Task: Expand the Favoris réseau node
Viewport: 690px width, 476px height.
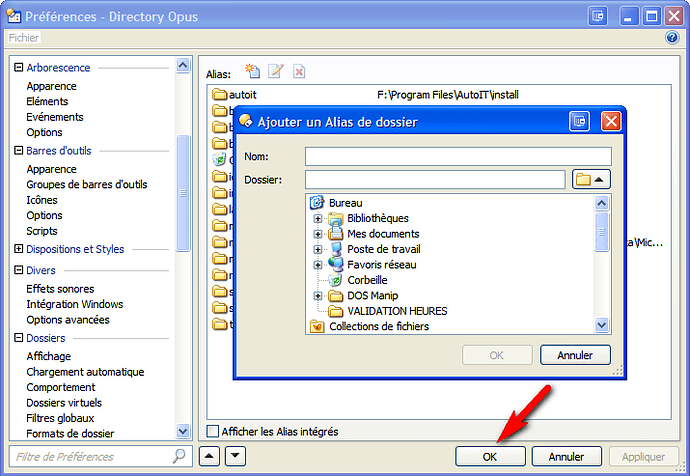Action: [317, 265]
